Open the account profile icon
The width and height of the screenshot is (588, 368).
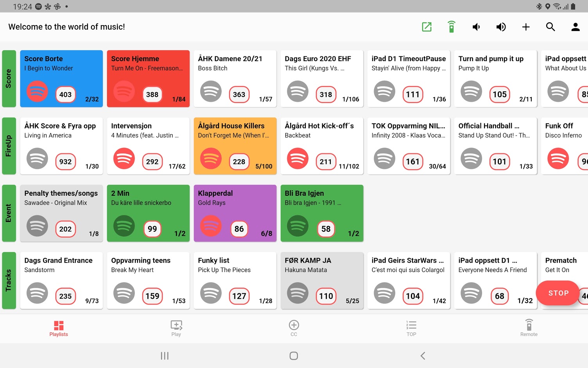pos(575,27)
